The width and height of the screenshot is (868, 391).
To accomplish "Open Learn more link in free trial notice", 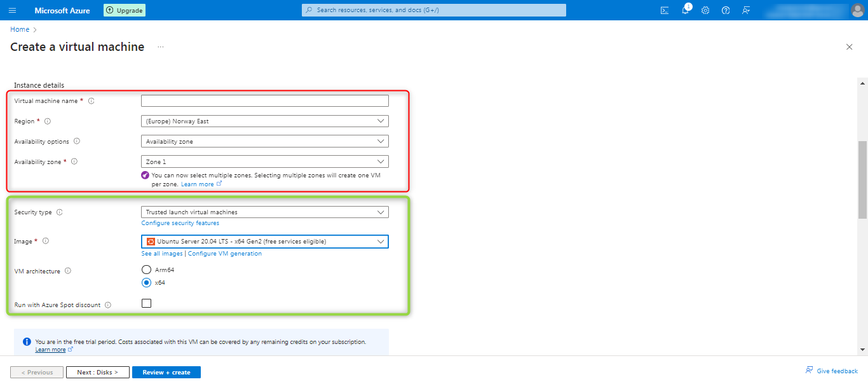I will tap(54, 350).
